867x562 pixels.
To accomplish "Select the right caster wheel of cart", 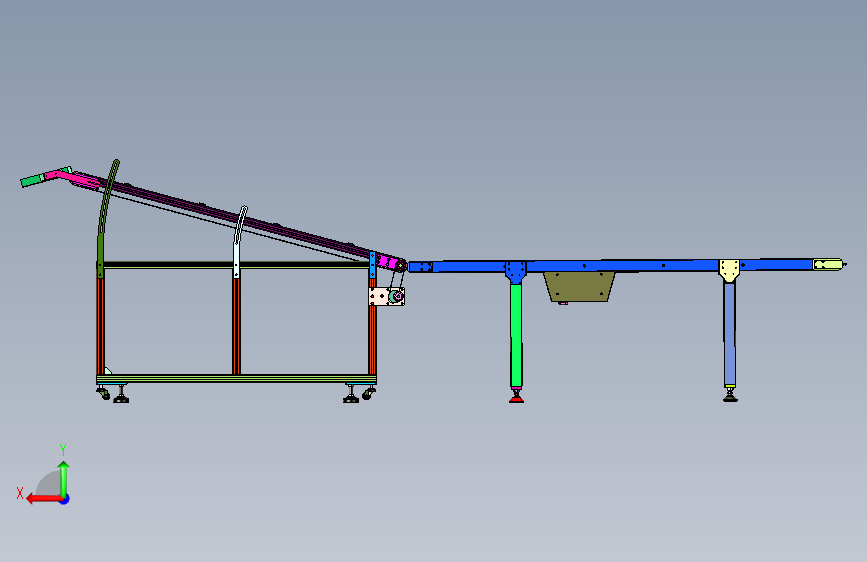I will point(369,393).
